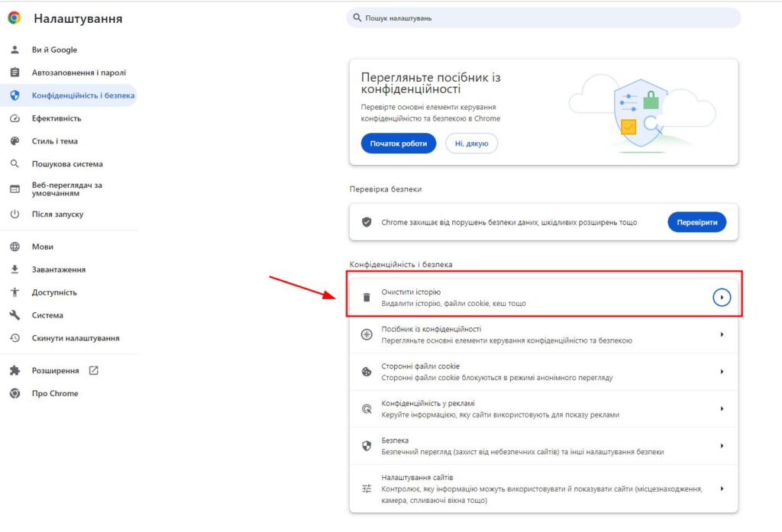The image size is (782, 532).
Task: Open Ви й Google person icon
Action: pyautogui.click(x=15, y=50)
